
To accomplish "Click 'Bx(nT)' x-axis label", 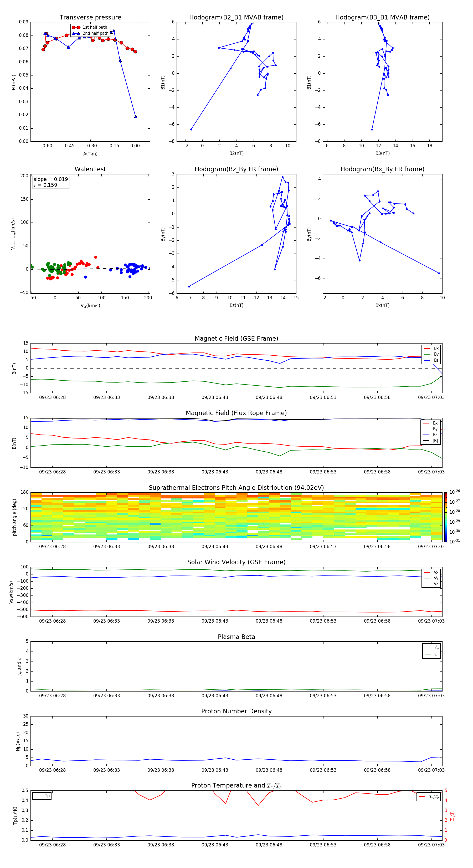I will click(x=382, y=305).
